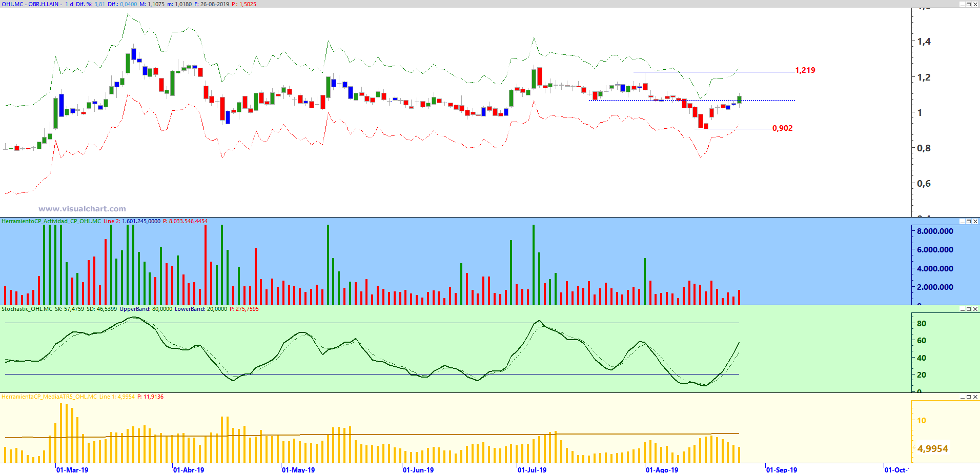Click the 01-Mar-19 date on time axis
This screenshot has width=980, height=473.
[x=72, y=469]
